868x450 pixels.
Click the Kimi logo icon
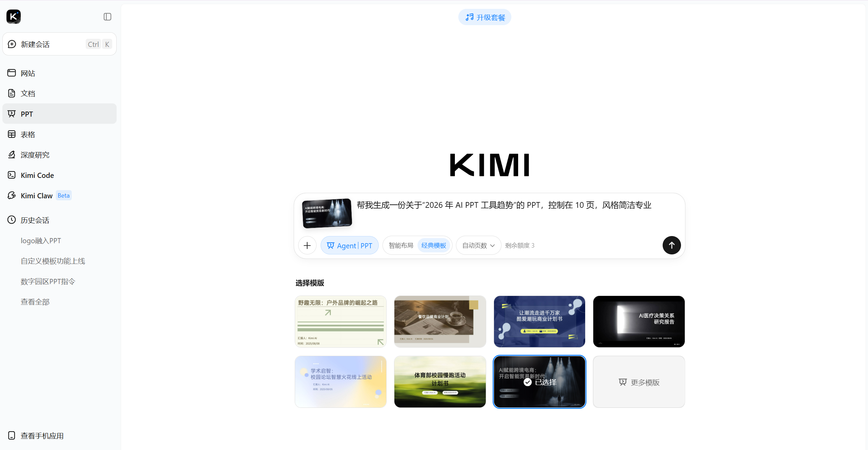[x=14, y=16]
